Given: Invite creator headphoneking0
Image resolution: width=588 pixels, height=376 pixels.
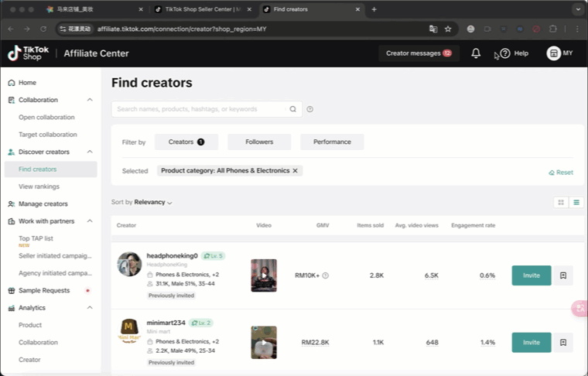Looking at the screenshot, I should pos(531,275).
